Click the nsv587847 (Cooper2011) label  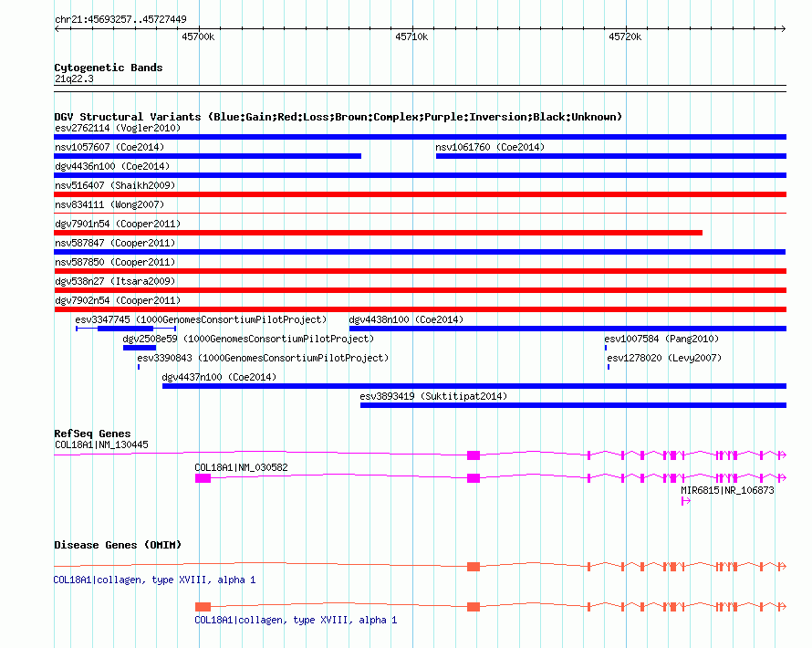click(115, 243)
